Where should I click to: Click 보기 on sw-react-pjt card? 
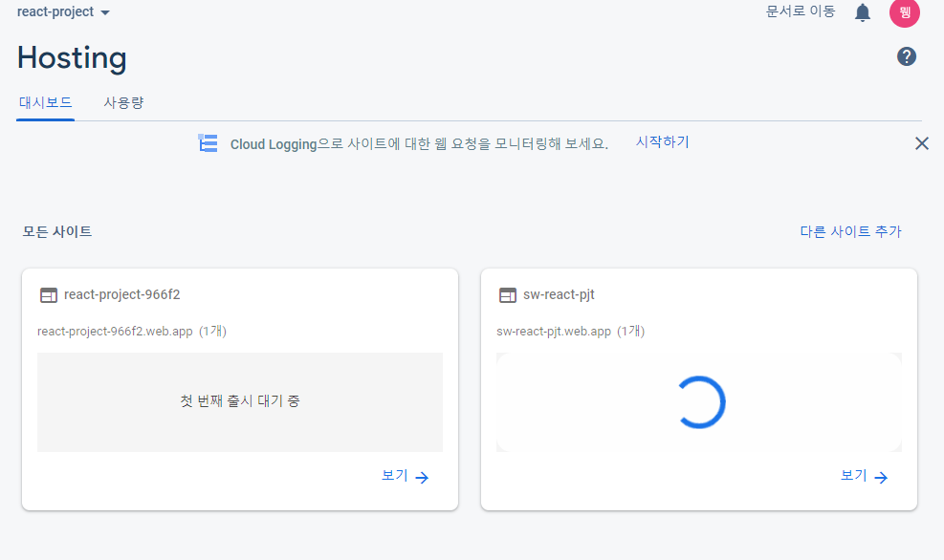[864, 477]
